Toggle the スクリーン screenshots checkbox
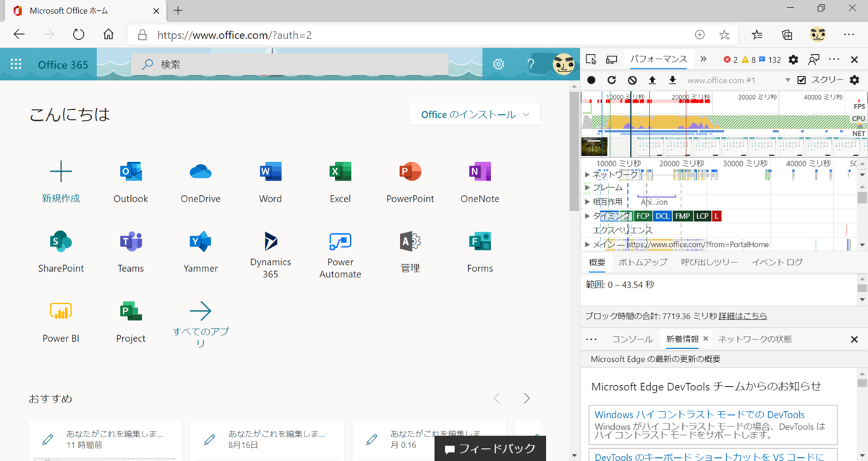 (801, 80)
